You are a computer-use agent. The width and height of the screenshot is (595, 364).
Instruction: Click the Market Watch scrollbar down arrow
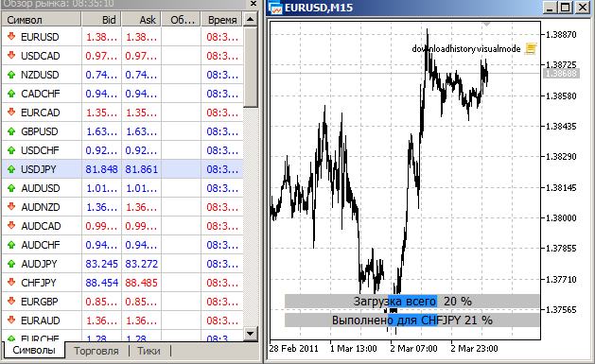coord(251,334)
